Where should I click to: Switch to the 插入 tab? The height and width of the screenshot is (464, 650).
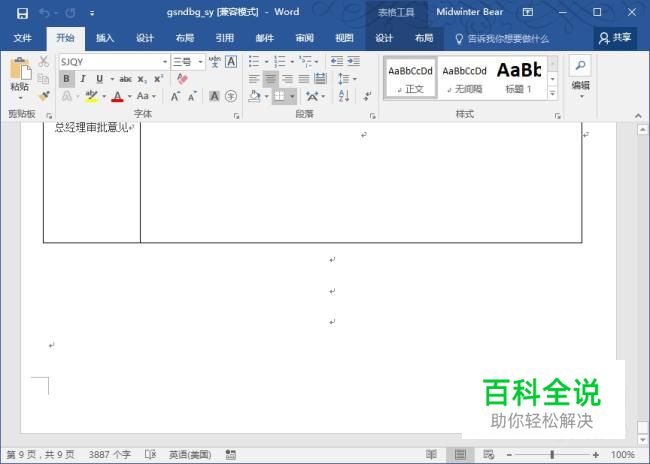click(x=104, y=39)
